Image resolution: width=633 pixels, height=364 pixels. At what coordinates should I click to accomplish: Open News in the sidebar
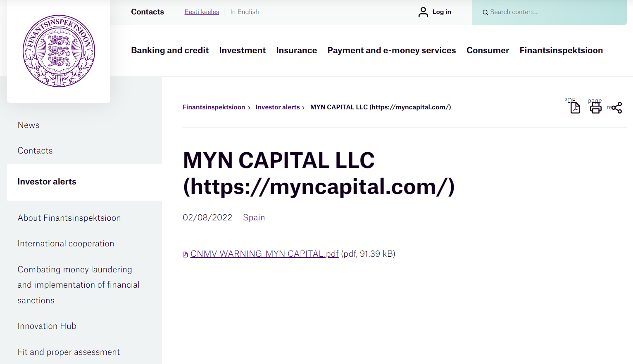29,125
